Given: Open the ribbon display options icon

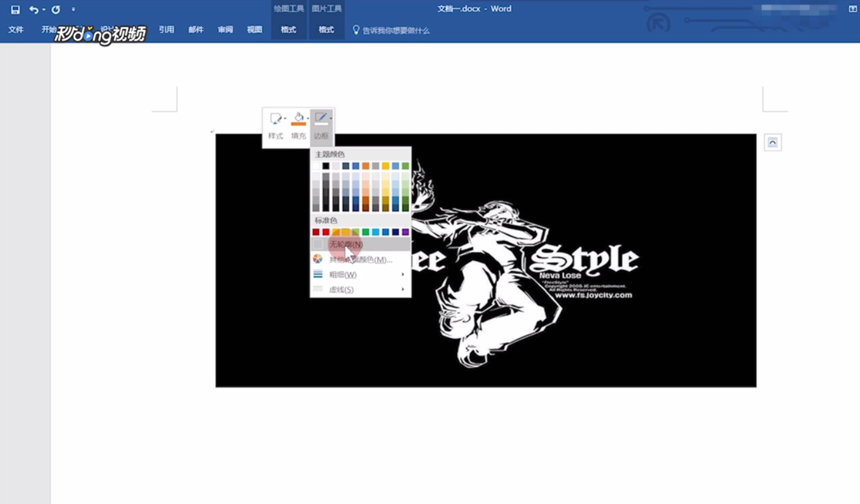Looking at the screenshot, I should tap(853, 9).
